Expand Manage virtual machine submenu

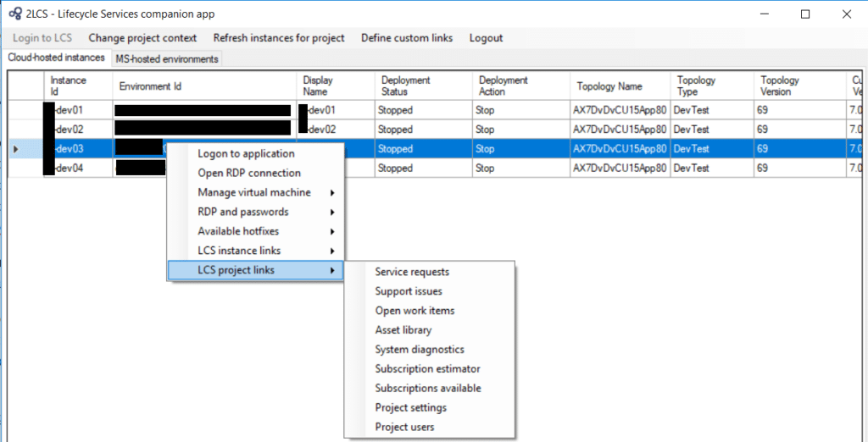point(254,193)
